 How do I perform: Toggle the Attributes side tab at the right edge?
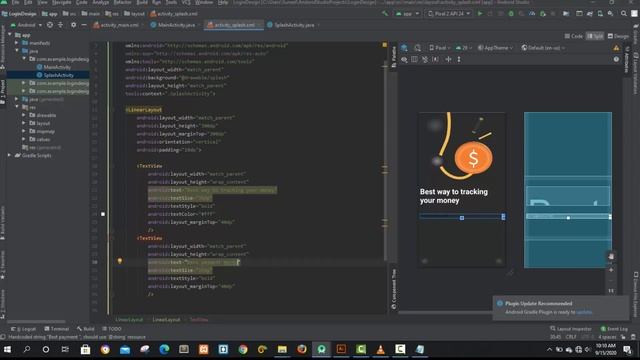(627, 60)
